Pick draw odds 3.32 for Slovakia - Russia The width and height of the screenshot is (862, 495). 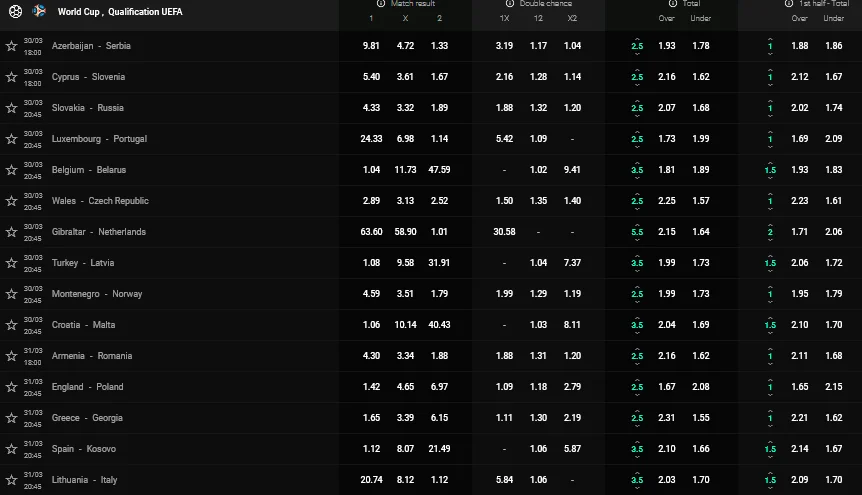(406, 108)
